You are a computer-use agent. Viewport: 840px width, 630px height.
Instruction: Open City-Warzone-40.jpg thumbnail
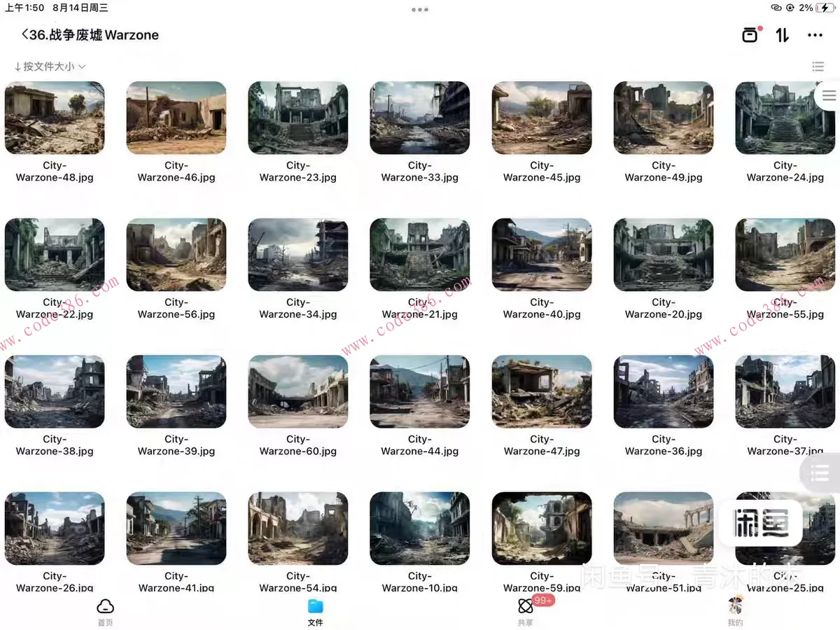pyautogui.click(x=542, y=255)
